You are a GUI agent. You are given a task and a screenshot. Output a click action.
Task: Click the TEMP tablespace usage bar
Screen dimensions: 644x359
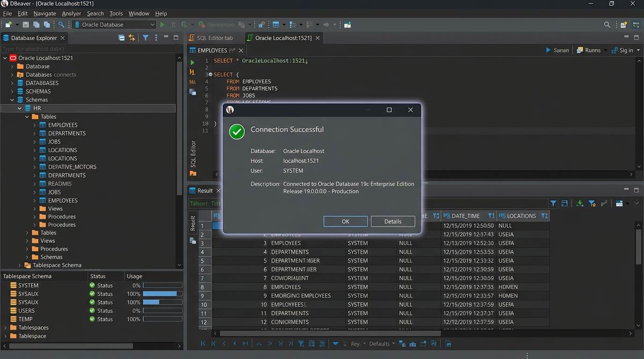(162, 319)
